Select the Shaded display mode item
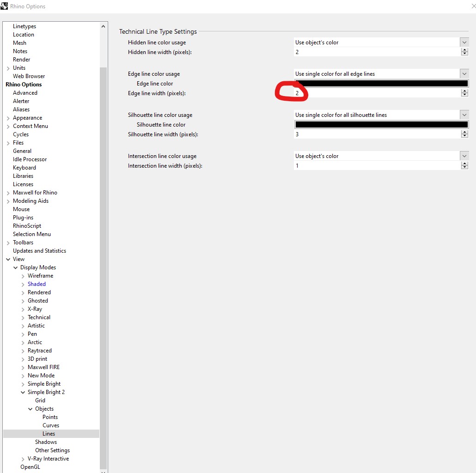Screen dimensions: 476x473 (37, 284)
